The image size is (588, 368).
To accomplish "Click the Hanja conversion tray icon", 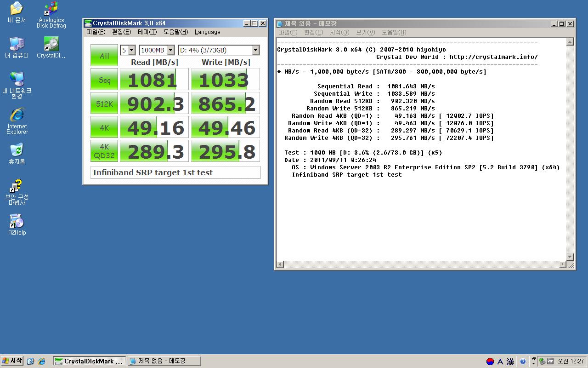I will pyautogui.click(x=510, y=362).
